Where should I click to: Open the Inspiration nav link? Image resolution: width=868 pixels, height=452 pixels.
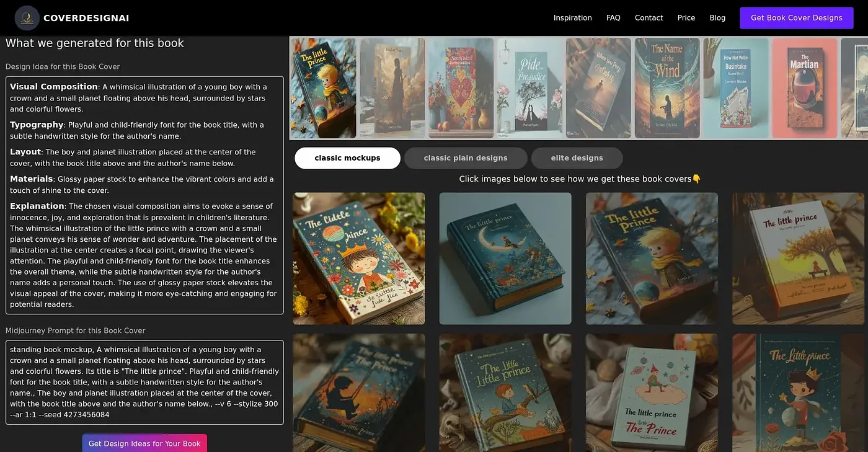click(x=573, y=18)
